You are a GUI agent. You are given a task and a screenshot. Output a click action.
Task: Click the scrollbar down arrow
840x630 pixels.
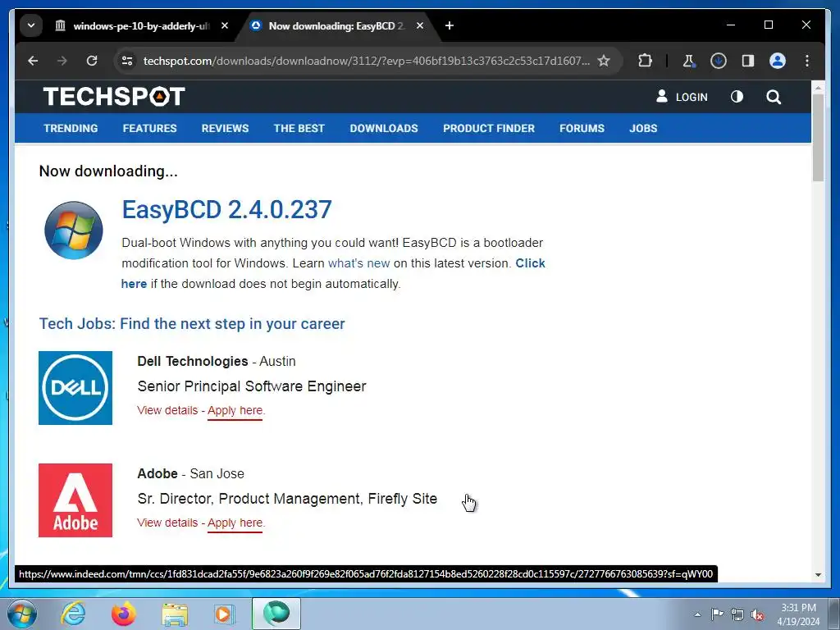pos(818,575)
